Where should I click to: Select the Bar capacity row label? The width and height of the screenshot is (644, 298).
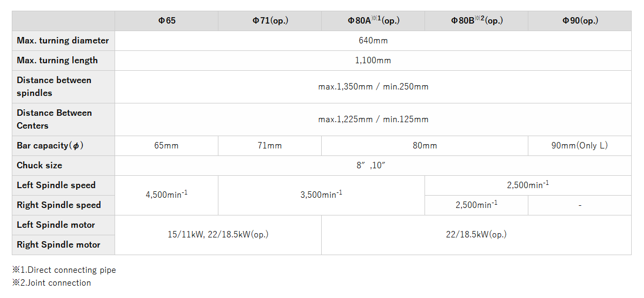63,146
